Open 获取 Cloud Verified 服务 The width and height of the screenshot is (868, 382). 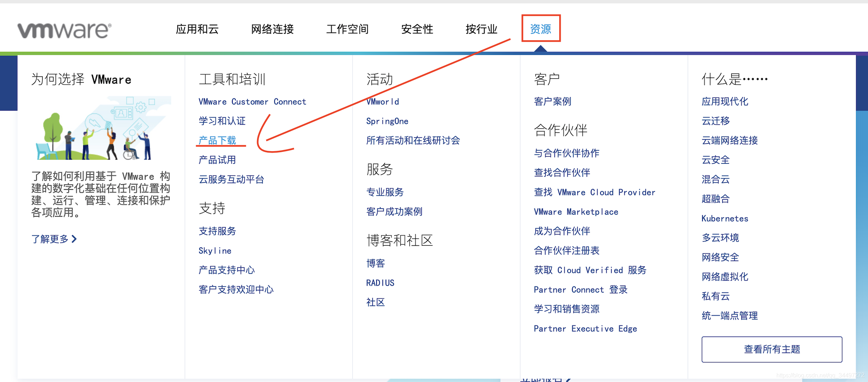590,270
